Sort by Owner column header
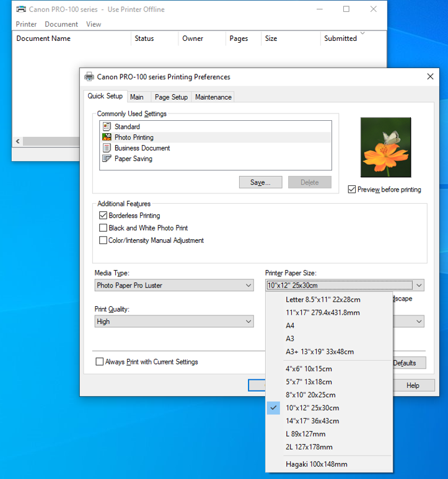Viewport: 448px width, 479px height. tap(202, 38)
